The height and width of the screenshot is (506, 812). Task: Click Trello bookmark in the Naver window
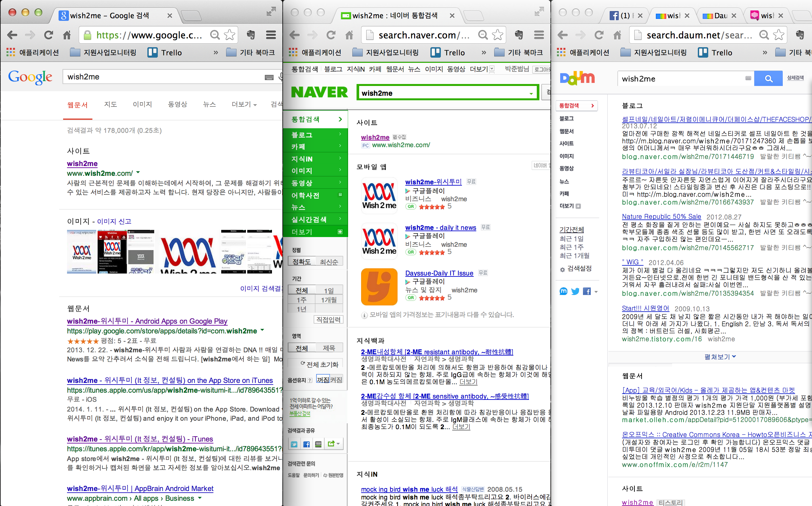(448, 52)
